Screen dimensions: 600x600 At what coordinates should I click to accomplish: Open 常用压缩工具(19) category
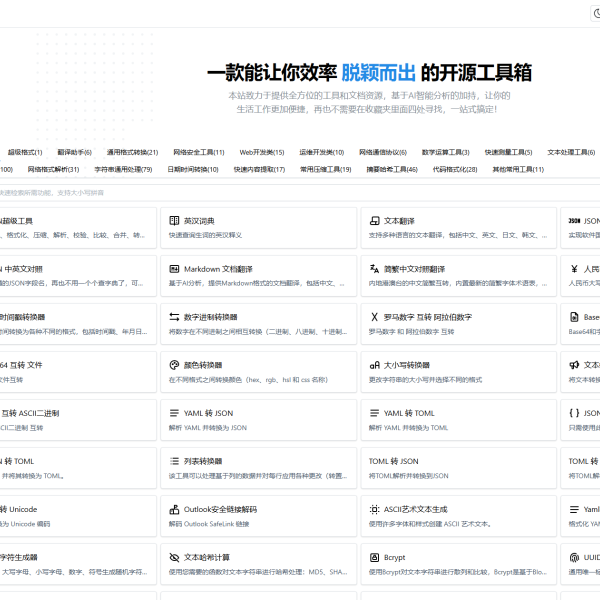click(326, 169)
